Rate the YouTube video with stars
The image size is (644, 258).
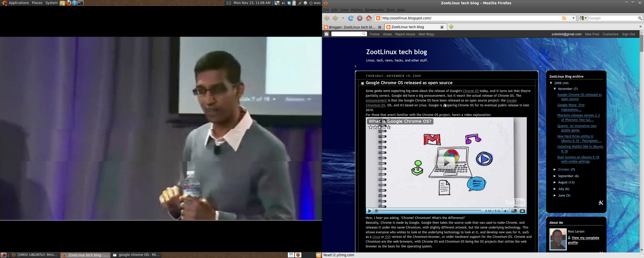pyautogui.click(x=380, y=127)
